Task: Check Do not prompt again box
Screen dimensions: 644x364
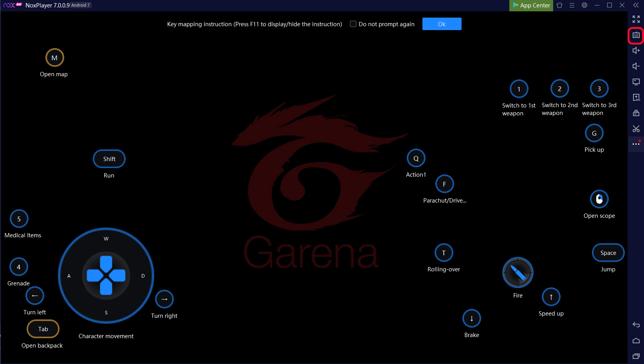Action: (x=353, y=24)
